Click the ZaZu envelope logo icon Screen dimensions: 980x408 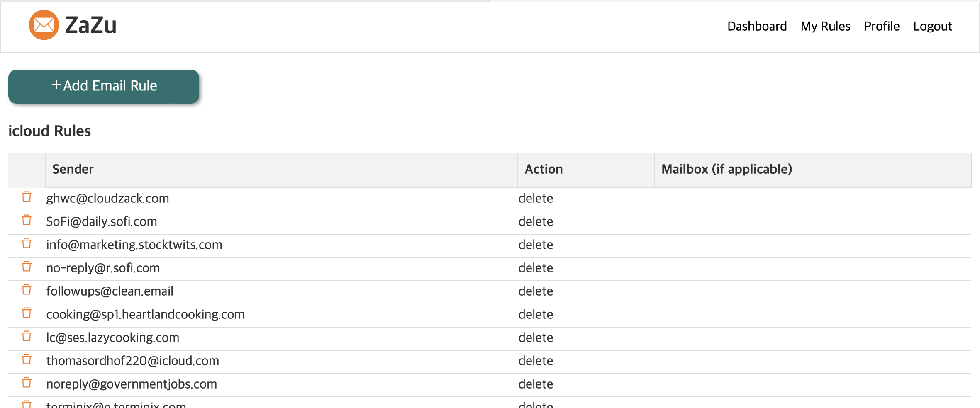click(x=44, y=25)
